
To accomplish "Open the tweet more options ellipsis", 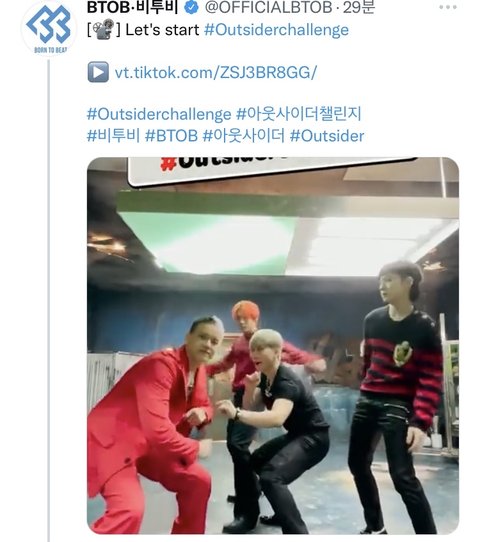I will [x=448, y=7].
